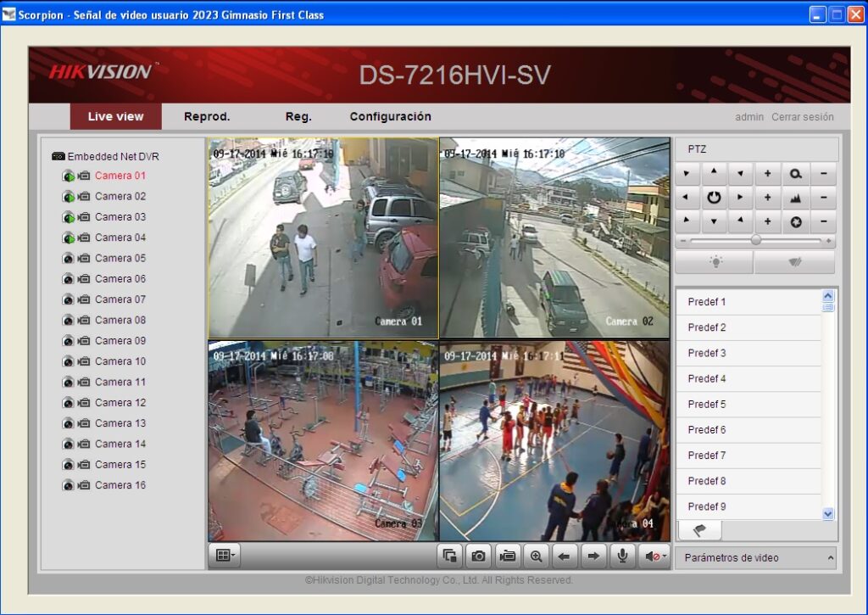Click the PTZ focus mountain icon
The width and height of the screenshot is (868, 615).
click(x=795, y=198)
